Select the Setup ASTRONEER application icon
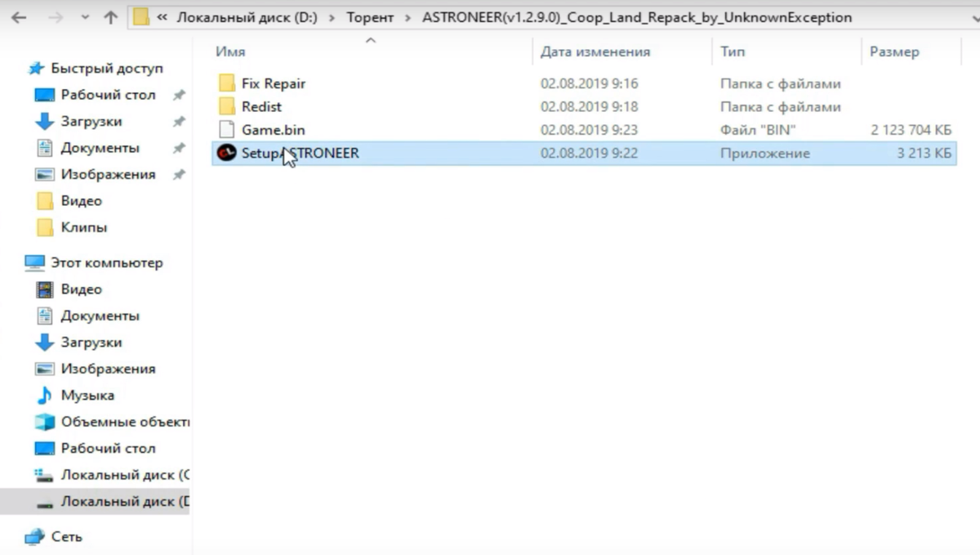 [x=226, y=153]
